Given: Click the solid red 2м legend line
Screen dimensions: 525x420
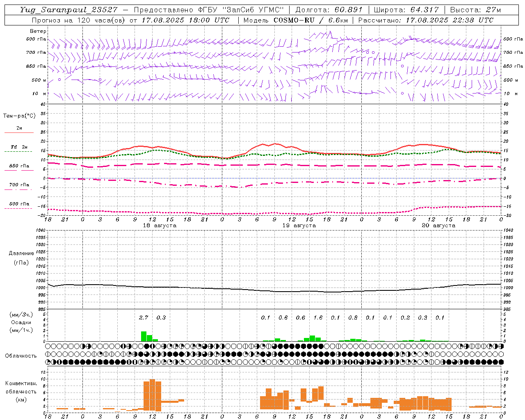Looking at the screenshot, I should click(x=19, y=133).
